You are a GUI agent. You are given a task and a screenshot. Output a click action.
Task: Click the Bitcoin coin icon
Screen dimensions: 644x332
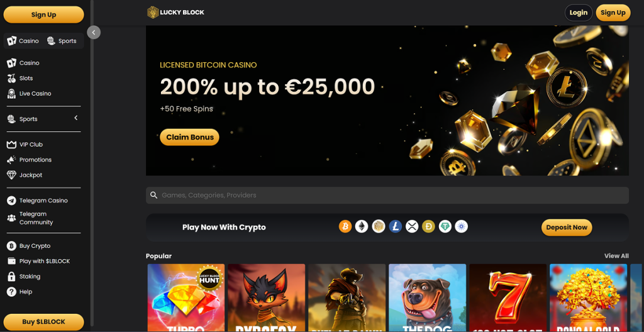pos(345,226)
